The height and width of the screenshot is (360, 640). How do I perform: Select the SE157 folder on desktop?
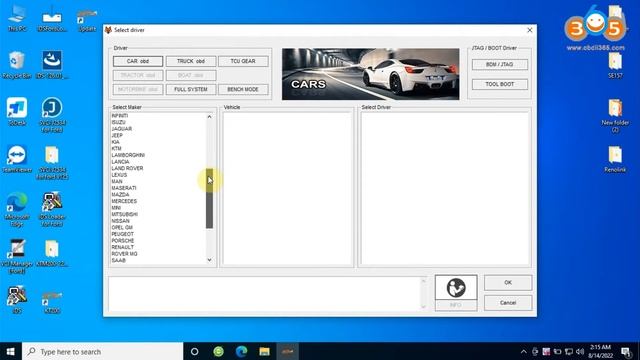(x=615, y=66)
